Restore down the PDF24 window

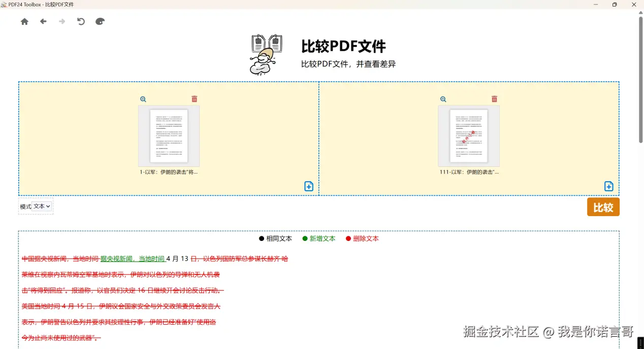(615, 5)
